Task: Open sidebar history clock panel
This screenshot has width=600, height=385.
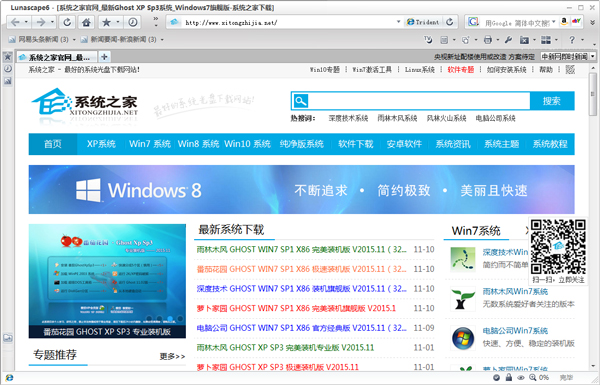Action: (8, 69)
